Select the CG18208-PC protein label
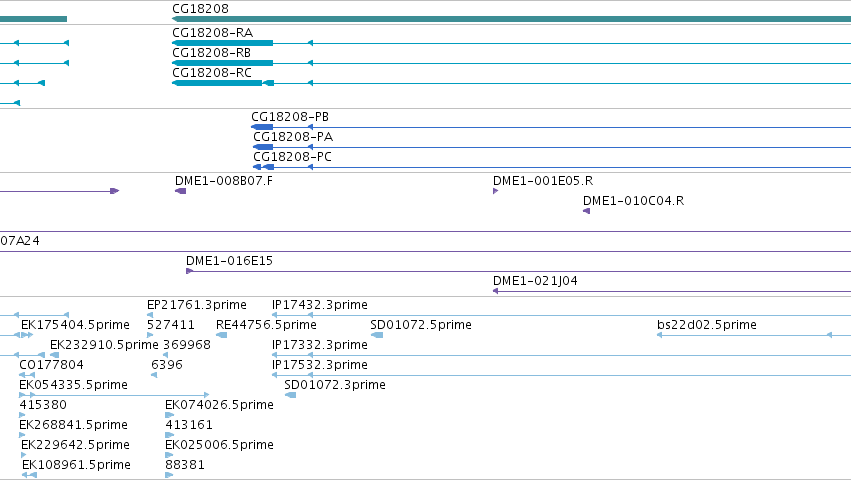Screen dimensions: 851x480 tap(293, 157)
